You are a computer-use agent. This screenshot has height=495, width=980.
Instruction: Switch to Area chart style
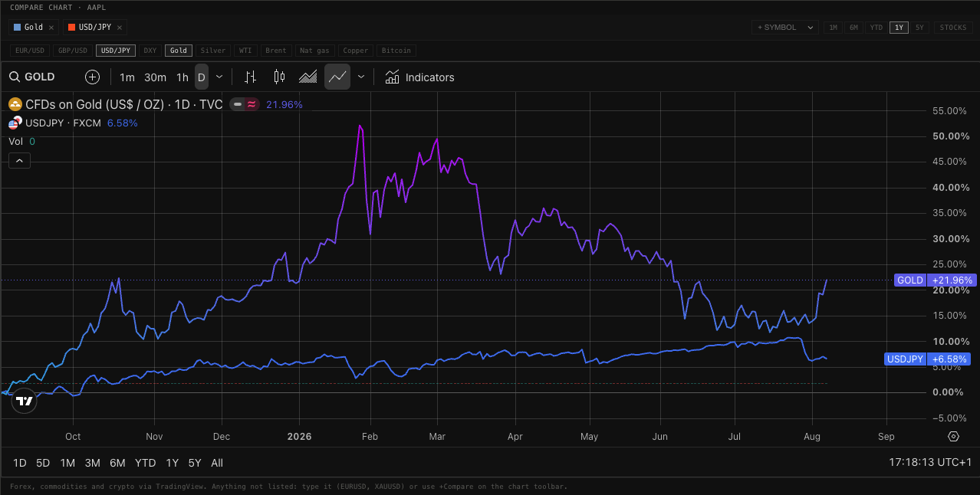pos(308,77)
